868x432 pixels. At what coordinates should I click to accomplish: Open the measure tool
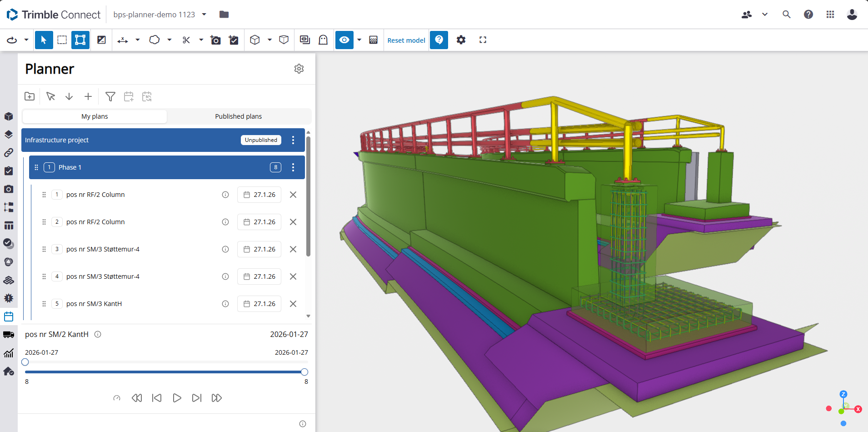(x=122, y=40)
